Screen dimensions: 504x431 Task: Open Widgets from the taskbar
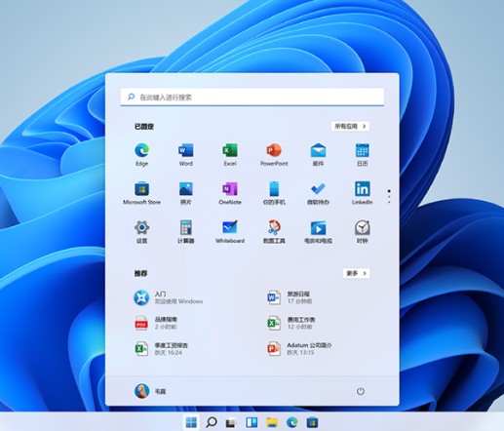252,422
